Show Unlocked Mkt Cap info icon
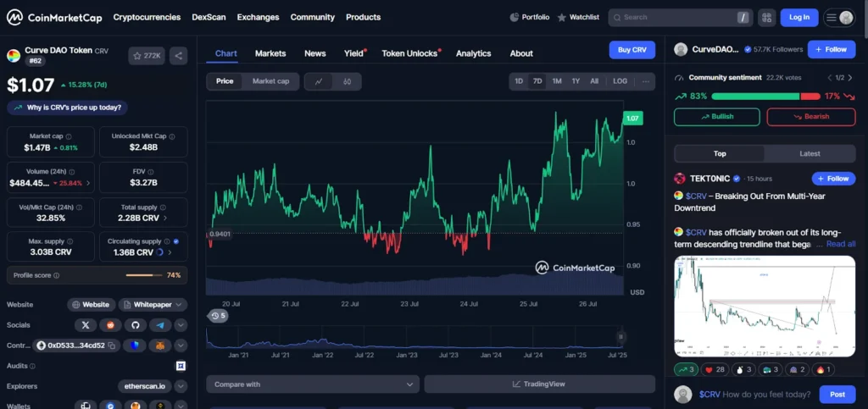This screenshot has height=409, width=868. click(x=171, y=136)
